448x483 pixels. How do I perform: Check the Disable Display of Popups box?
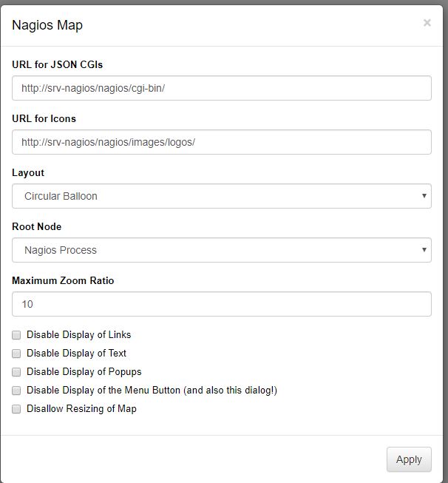pos(16,372)
